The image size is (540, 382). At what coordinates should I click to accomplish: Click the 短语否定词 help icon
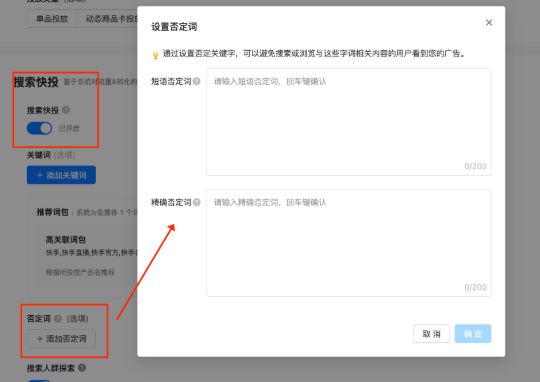click(197, 81)
